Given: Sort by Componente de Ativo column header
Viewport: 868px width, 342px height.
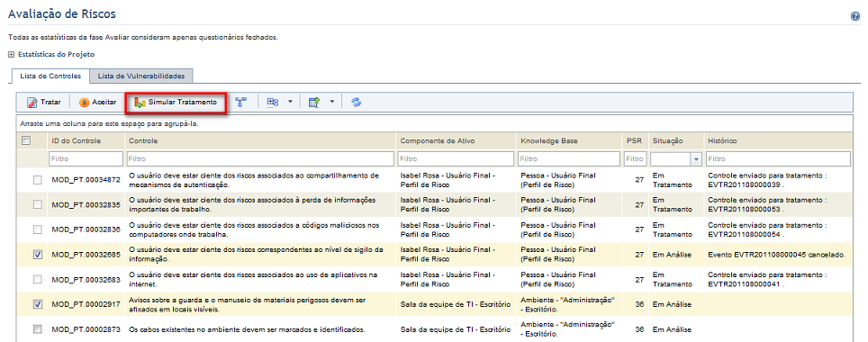Looking at the screenshot, I should pyautogui.click(x=438, y=141).
